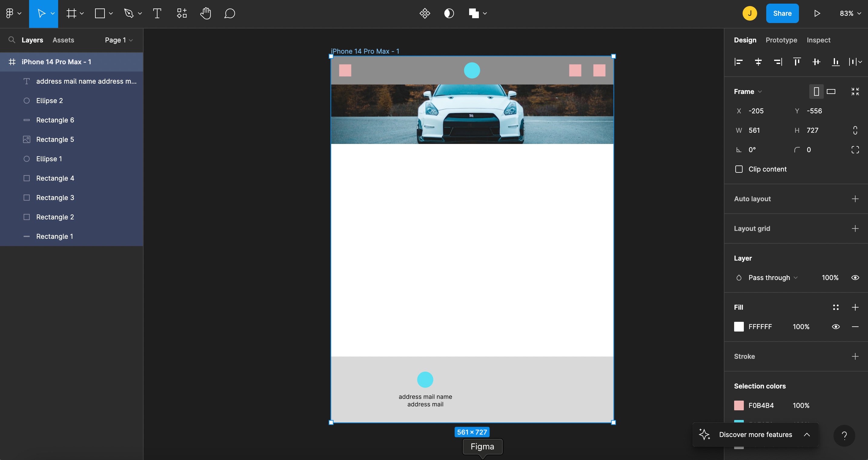Viewport: 868px width, 460px height.
Task: Click the Align top icon
Action: point(797,62)
